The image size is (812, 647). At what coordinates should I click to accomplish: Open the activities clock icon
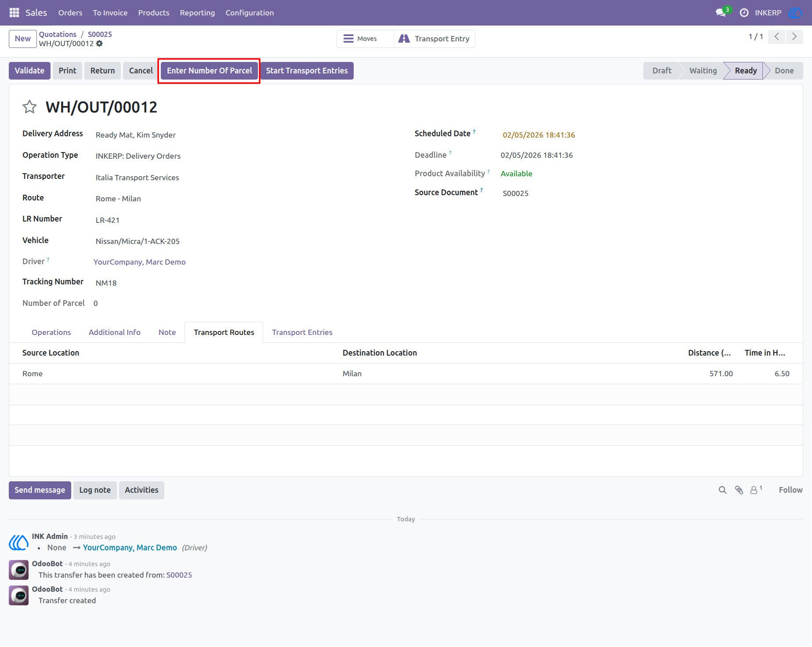point(744,13)
